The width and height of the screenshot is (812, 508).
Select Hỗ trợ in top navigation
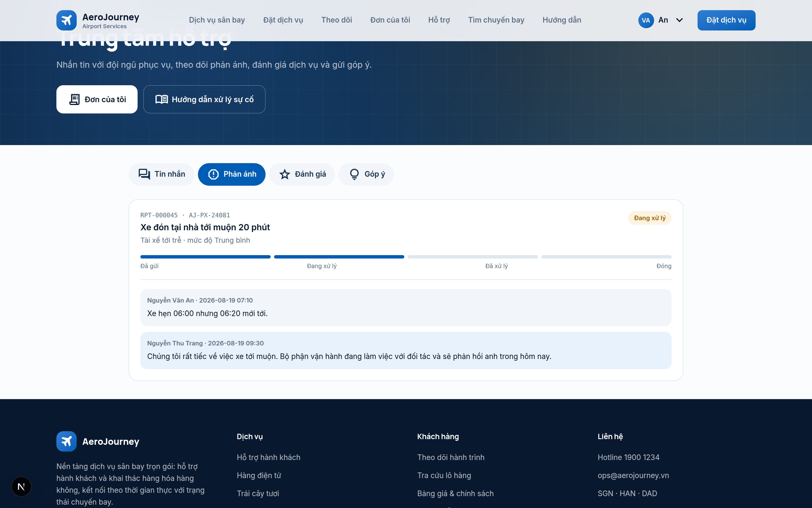439,20
